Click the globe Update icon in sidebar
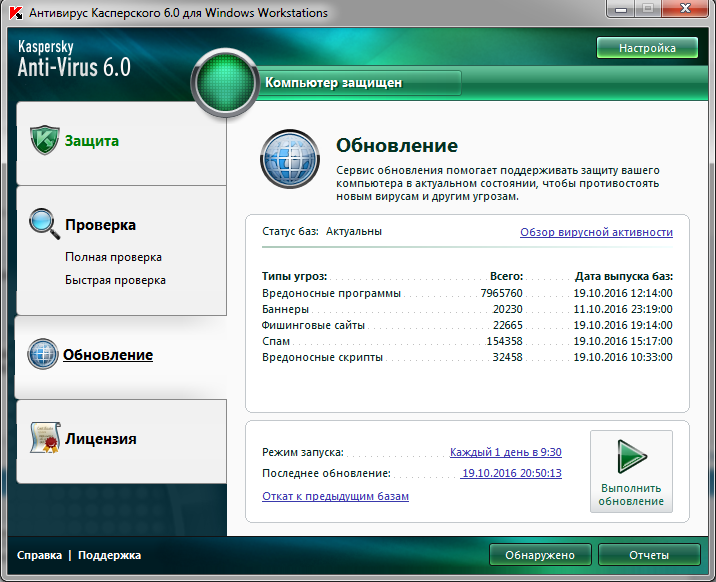716x582 pixels. tap(43, 354)
